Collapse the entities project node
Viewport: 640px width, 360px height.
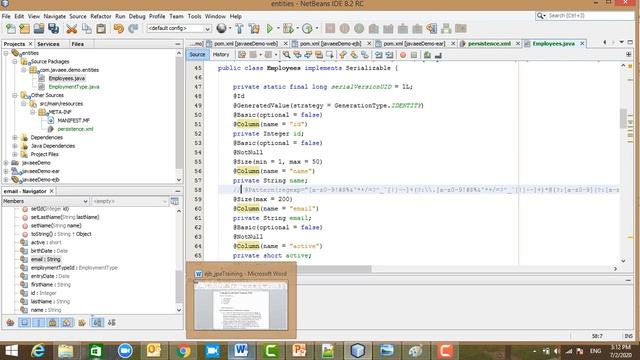point(6,53)
